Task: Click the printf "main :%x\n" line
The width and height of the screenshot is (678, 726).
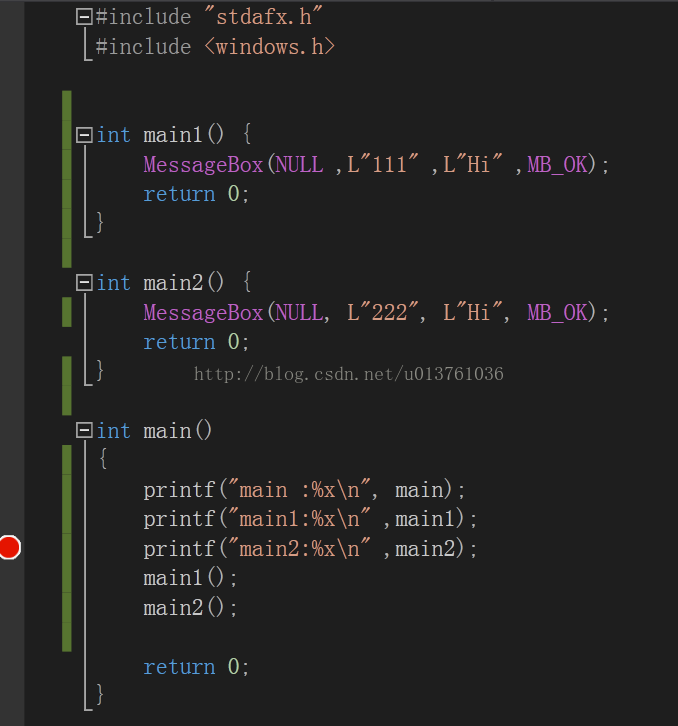Action: pos(304,490)
